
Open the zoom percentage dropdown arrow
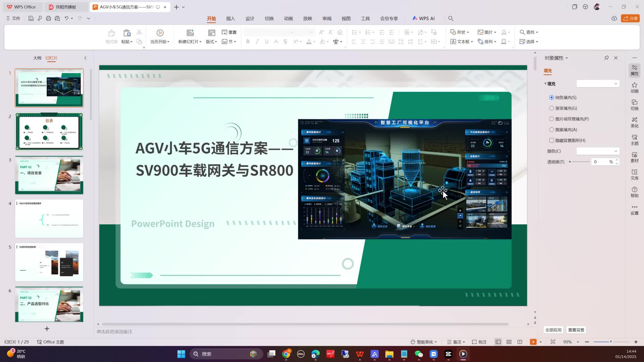click(x=578, y=342)
